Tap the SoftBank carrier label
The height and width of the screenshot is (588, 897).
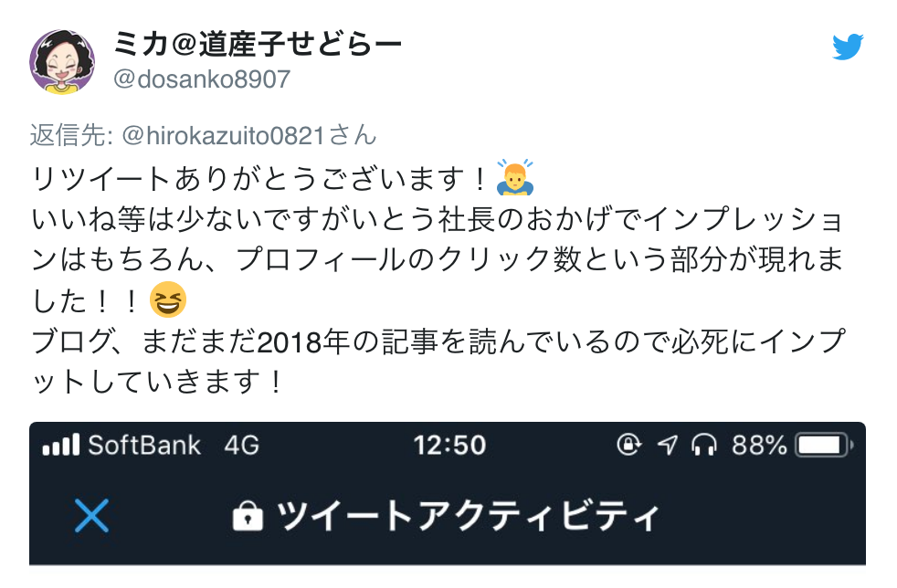[x=144, y=445]
